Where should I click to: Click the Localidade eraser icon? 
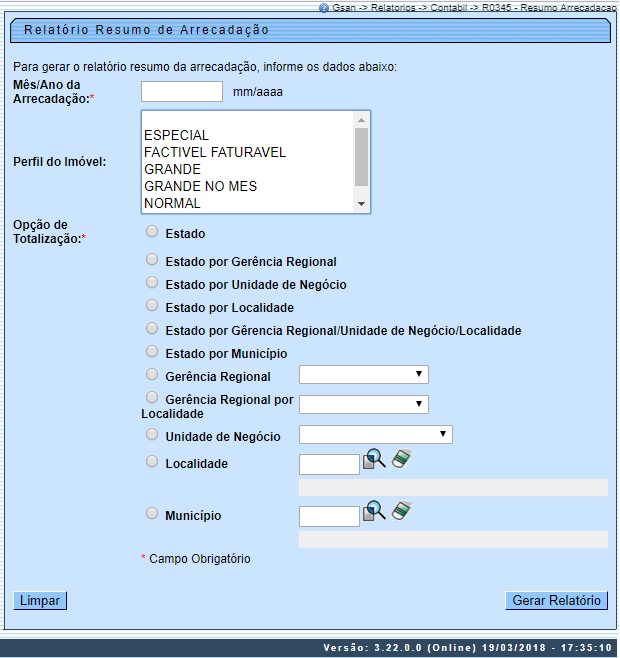pyautogui.click(x=402, y=459)
